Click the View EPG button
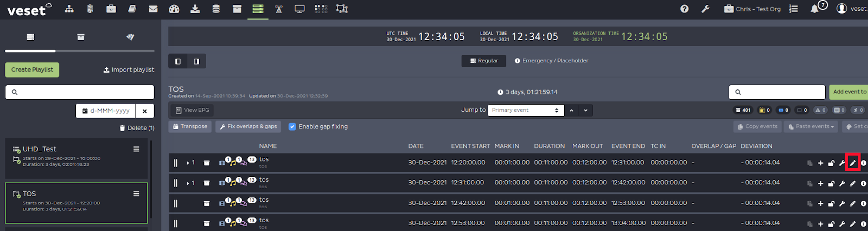Screen dimensions: 868x231 click(x=192, y=110)
